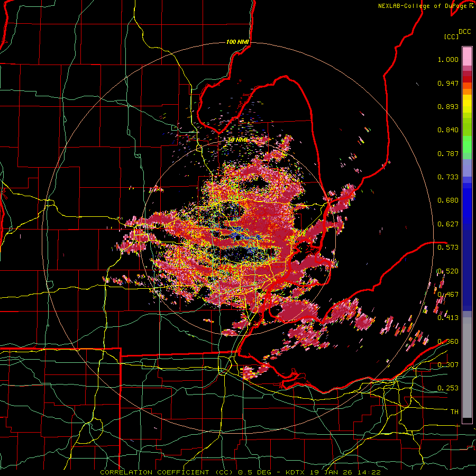Viewport: 476px width, 476px height.
Task: Click the 0.840 scale label
Action: pyautogui.click(x=448, y=130)
